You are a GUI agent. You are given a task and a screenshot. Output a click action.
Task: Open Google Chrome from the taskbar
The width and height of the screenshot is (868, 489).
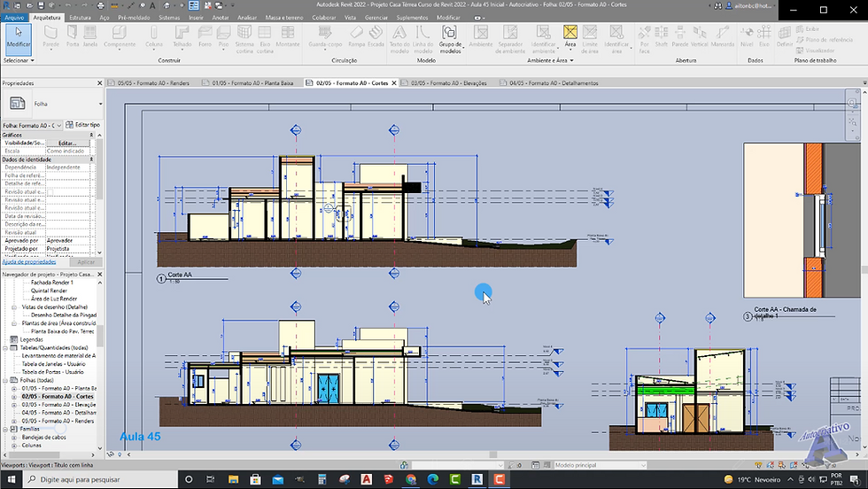tap(410, 479)
